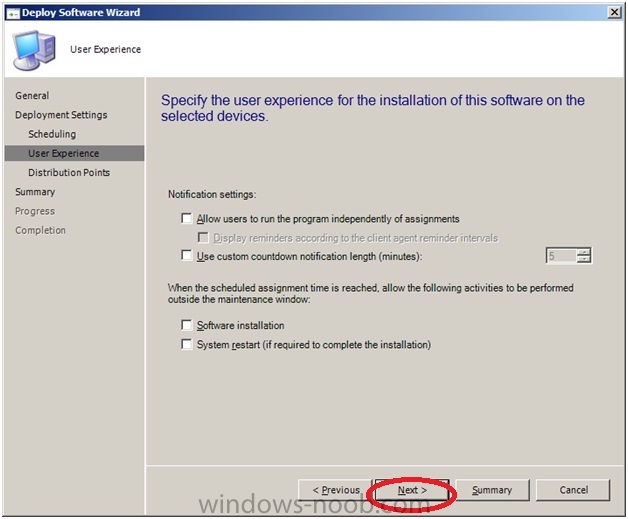
Task: Click Completion in the left navigation
Action: pyautogui.click(x=40, y=230)
